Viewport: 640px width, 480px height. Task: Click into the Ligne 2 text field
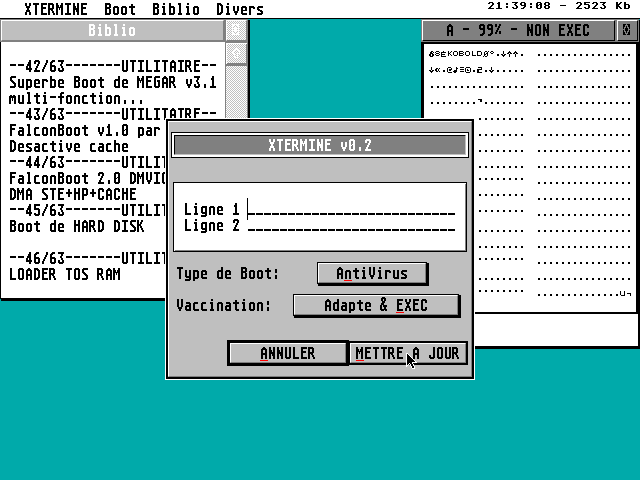click(x=352, y=226)
